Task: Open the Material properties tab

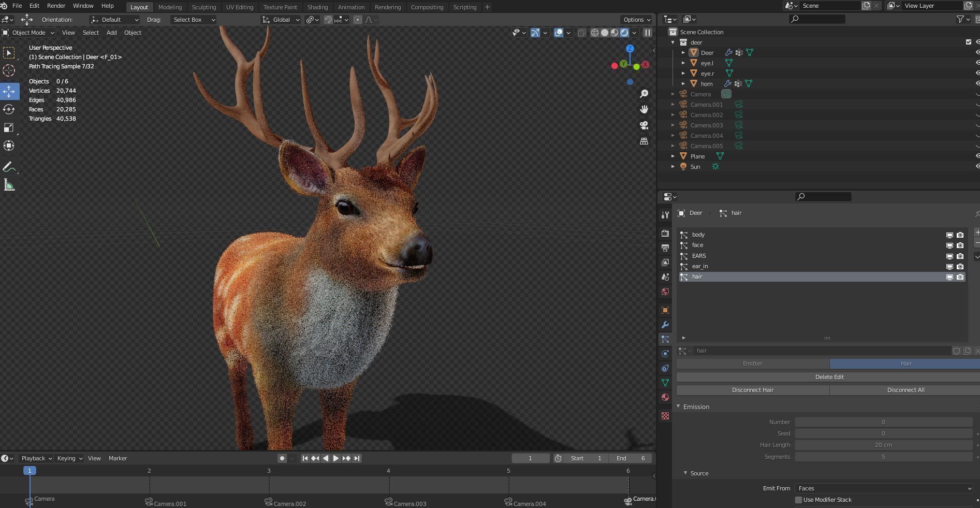Action: [665, 397]
